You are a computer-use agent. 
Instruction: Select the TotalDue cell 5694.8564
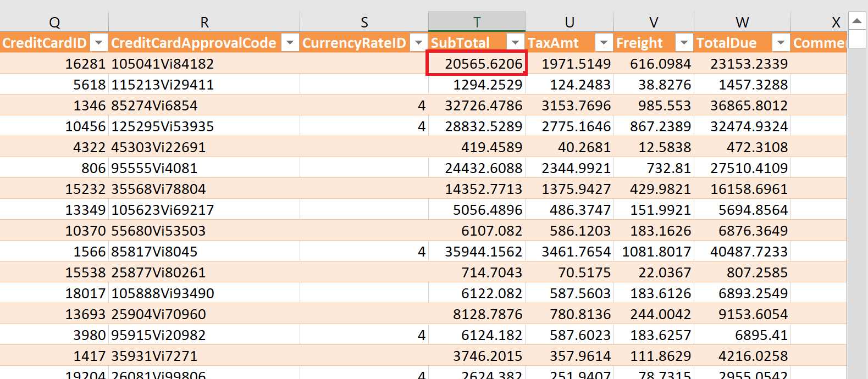tap(742, 209)
